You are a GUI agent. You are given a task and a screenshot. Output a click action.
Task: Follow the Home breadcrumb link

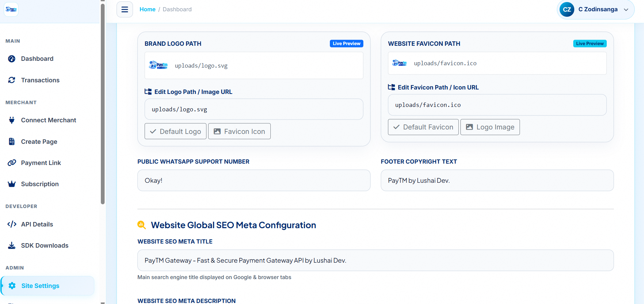147,10
